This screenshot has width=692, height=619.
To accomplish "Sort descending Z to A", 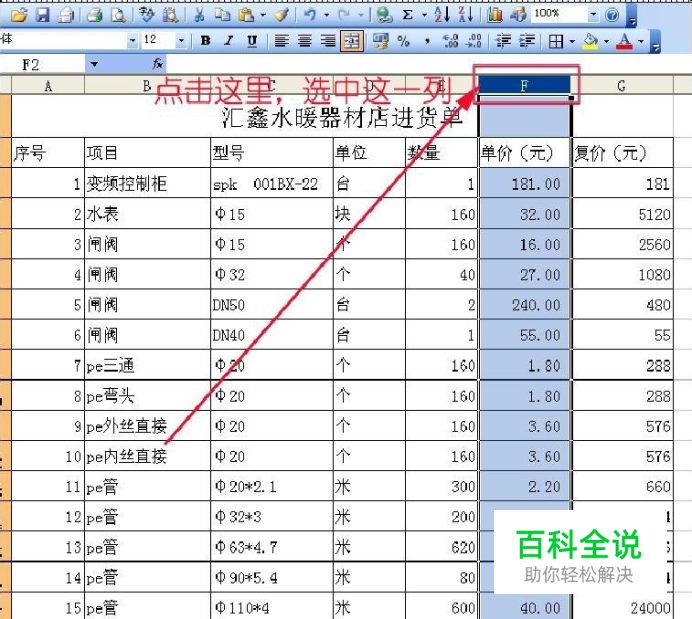I will click(x=466, y=15).
